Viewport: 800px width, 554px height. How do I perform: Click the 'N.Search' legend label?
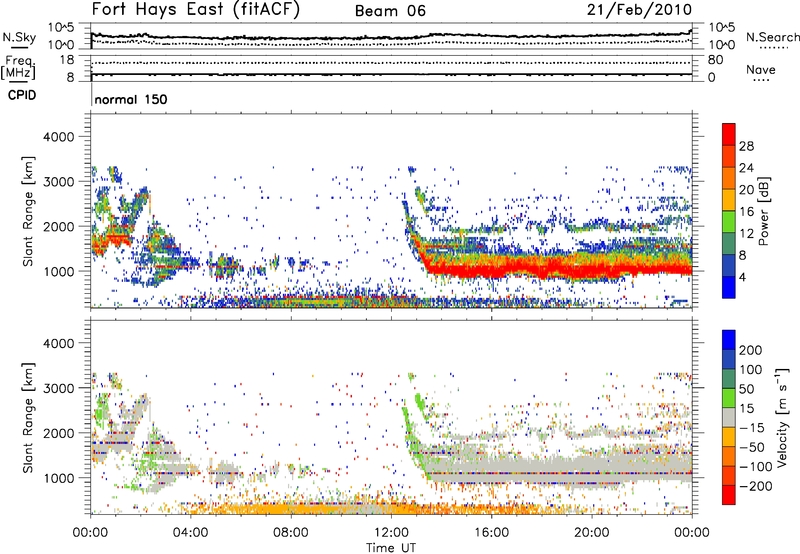click(x=772, y=37)
